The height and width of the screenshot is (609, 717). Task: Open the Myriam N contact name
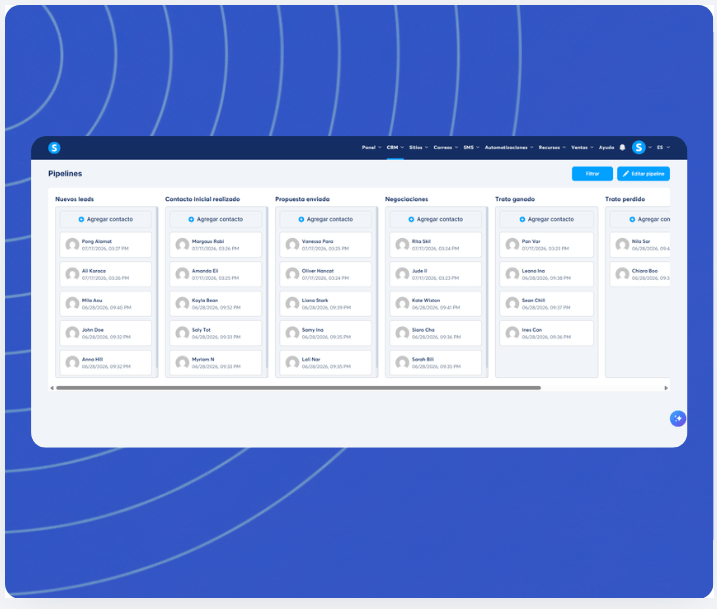coord(203,359)
